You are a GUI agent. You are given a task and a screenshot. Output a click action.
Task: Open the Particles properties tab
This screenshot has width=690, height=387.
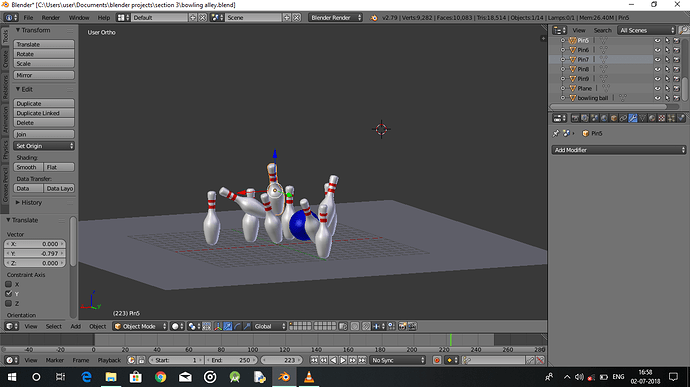(x=672, y=118)
